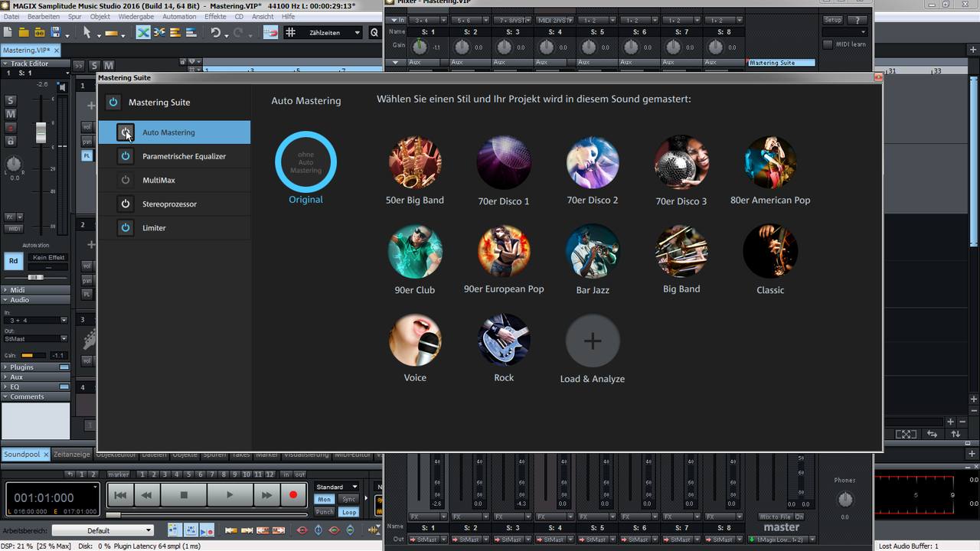Screen dimensions: 980x551
Task: Enable the MIDI learn checkbox in Mixer
Action: point(828,44)
